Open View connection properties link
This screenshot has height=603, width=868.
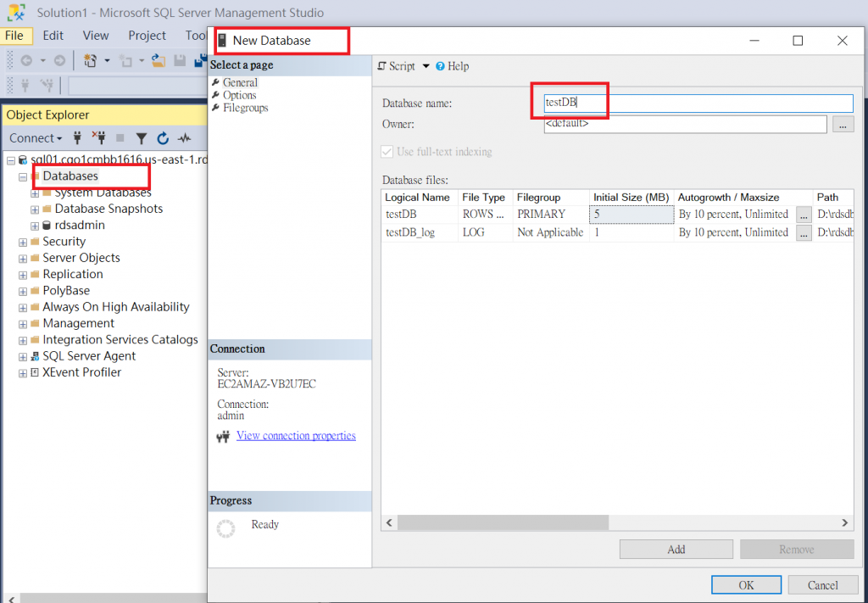[296, 436]
